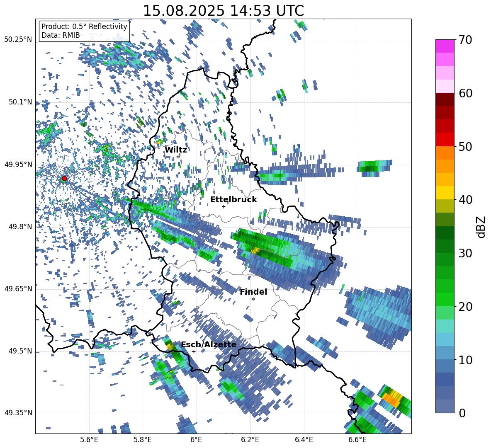Click the 50.25°N latitude label

(x=18, y=40)
